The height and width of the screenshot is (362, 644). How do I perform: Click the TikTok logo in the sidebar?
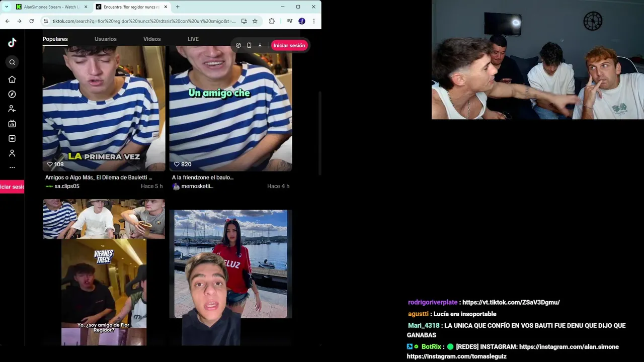pyautogui.click(x=12, y=43)
